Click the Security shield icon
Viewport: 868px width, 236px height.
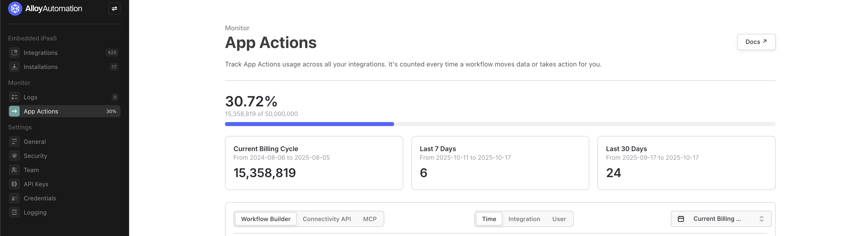[x=14, y=156]
